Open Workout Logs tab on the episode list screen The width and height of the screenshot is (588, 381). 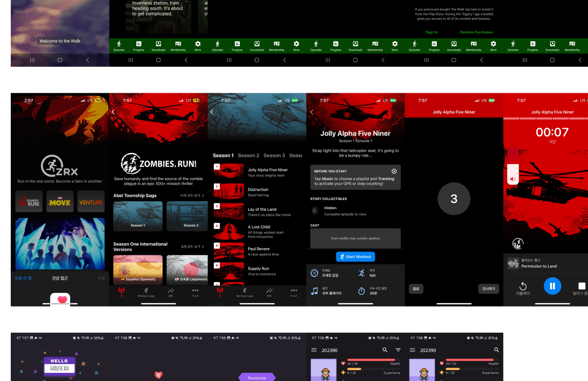(x=245, y=292)
